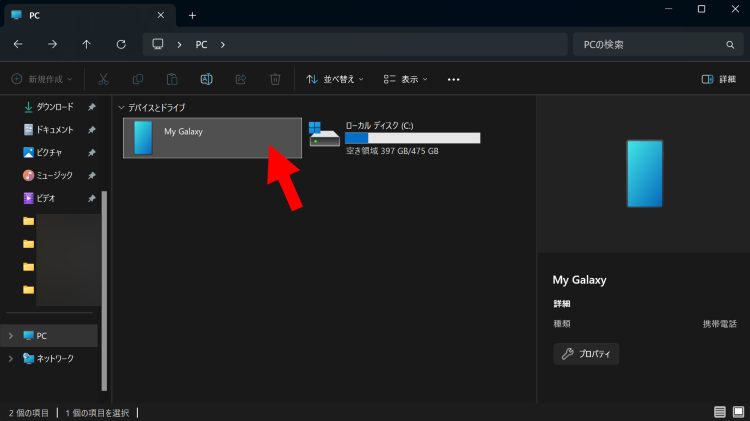Open ピクチャ in the sidebar
This screenshot has width=750, height=421.
[43, 153]
